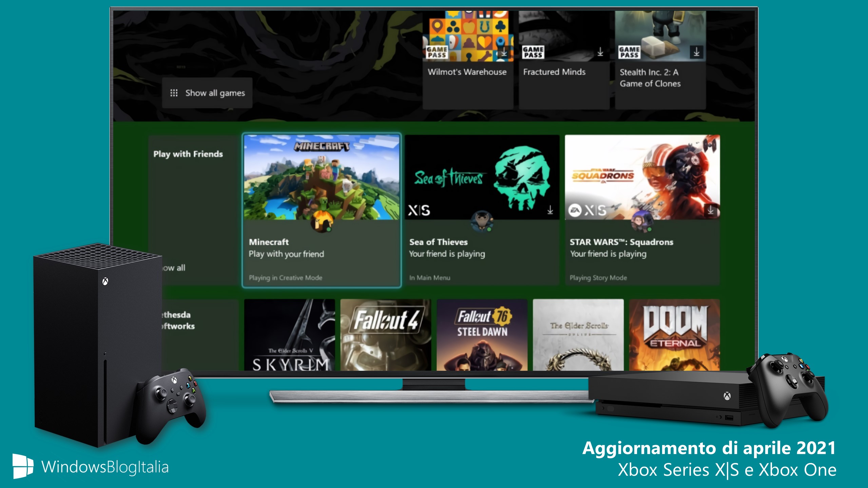The width and height of the screenshot is (868, 488).
Task: Click X|S badge on Sea of Thieves
Action: [x=419, y=210]
